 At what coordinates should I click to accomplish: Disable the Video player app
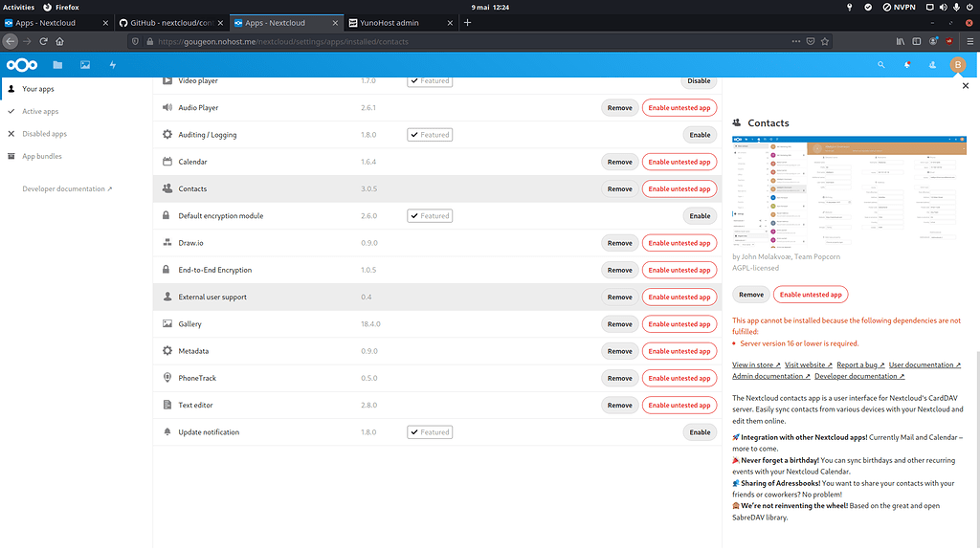pos(699,81)
